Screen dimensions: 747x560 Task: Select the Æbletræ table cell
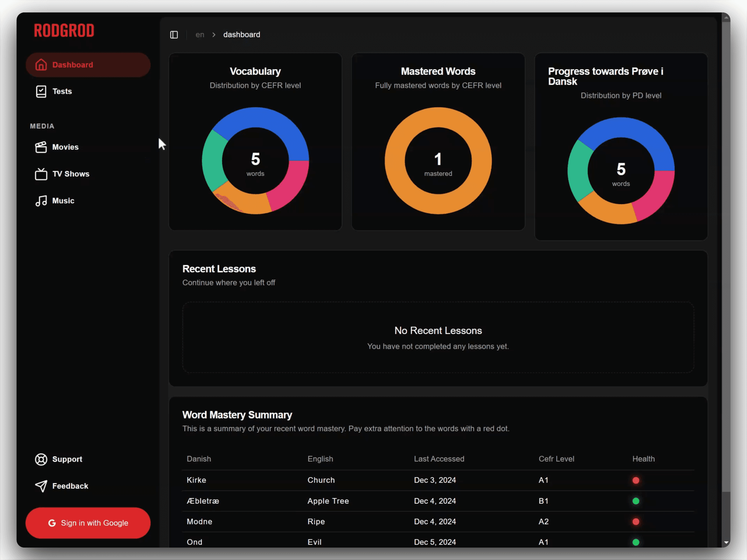click(203, 501)
